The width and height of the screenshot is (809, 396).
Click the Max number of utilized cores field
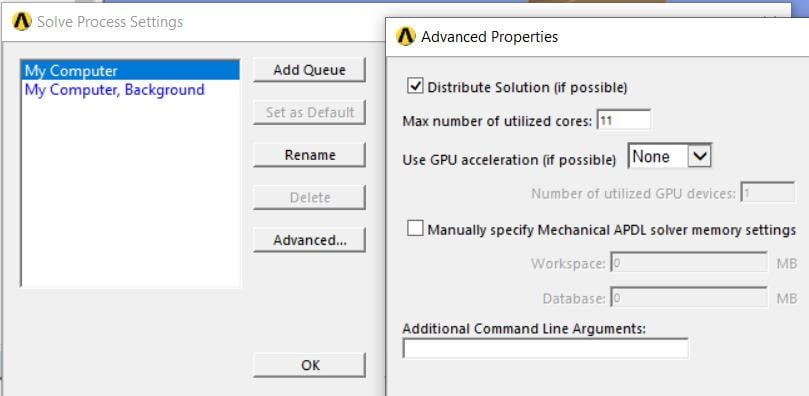[x=623, y=121]
